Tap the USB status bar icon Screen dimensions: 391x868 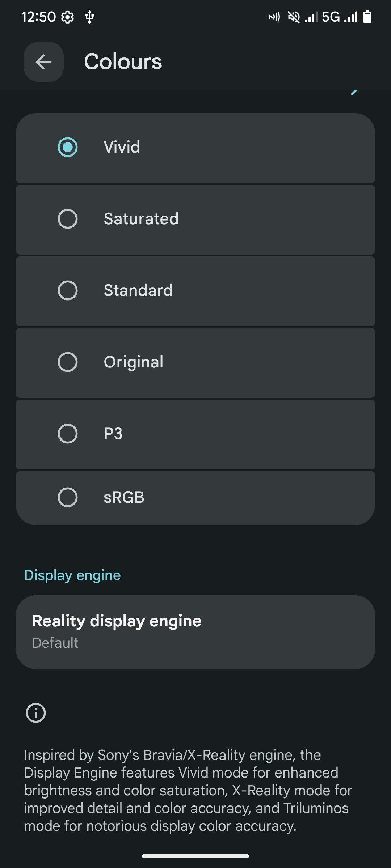[x=89, y=17]
